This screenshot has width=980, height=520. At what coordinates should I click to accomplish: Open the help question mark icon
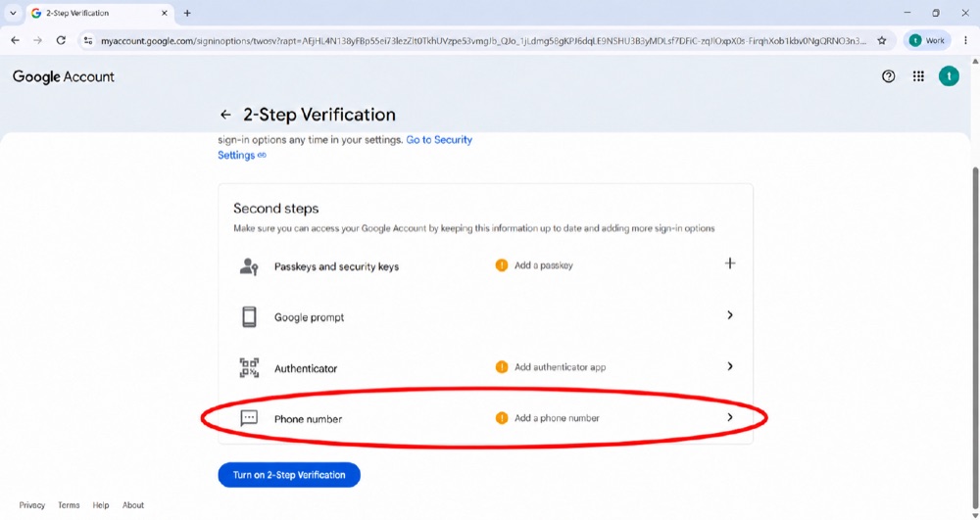tap(888, 76)
